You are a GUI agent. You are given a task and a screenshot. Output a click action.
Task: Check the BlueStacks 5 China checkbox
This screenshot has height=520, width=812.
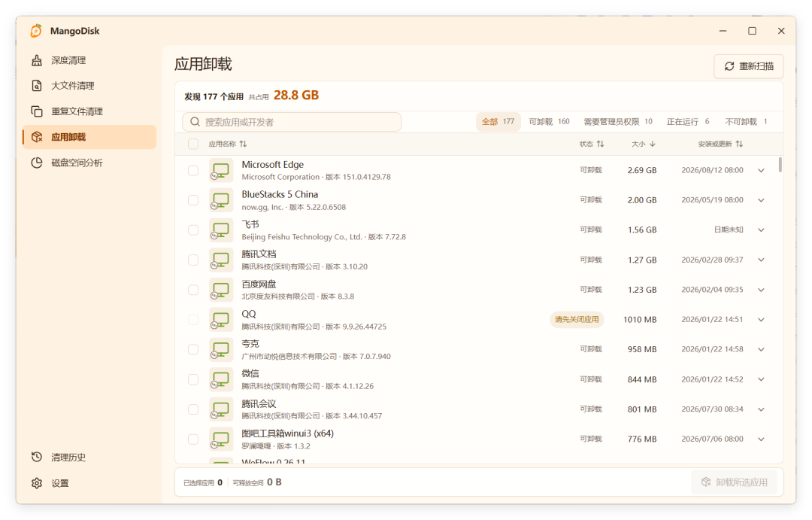pyautogui.click(x=193, y=200)
